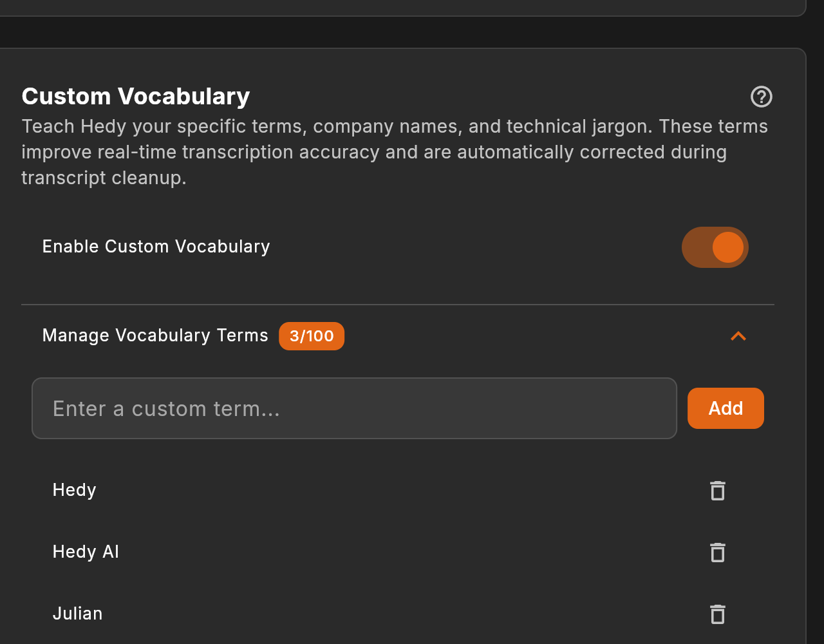Disable the Enable Custom Vocabulary switch

click(x=715, y=247)
